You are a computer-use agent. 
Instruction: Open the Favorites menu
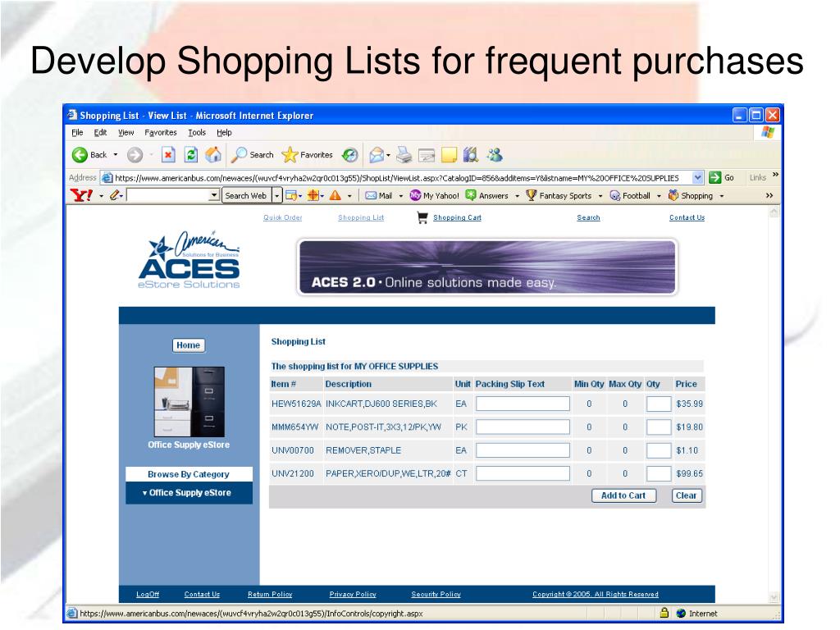coord(160,132)
